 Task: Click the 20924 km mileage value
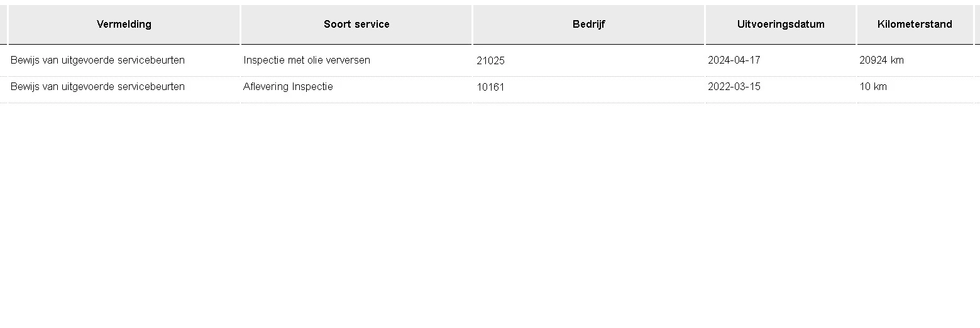[881, 60]
